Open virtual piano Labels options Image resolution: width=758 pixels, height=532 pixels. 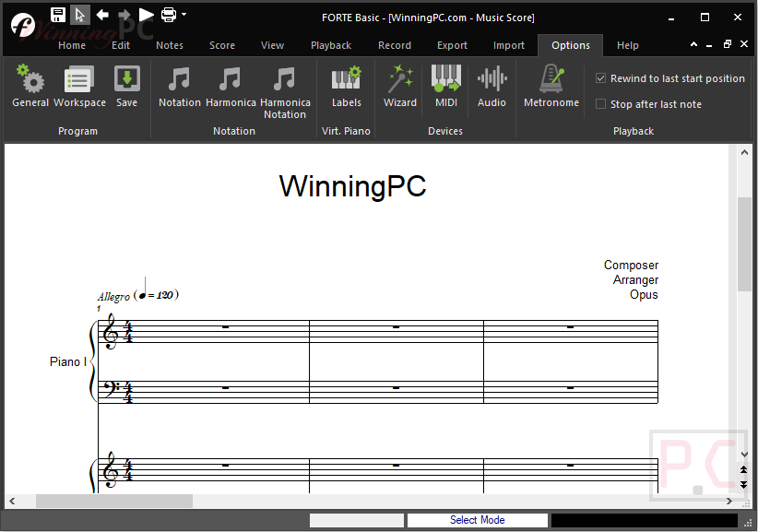click(x=346, y=86)
